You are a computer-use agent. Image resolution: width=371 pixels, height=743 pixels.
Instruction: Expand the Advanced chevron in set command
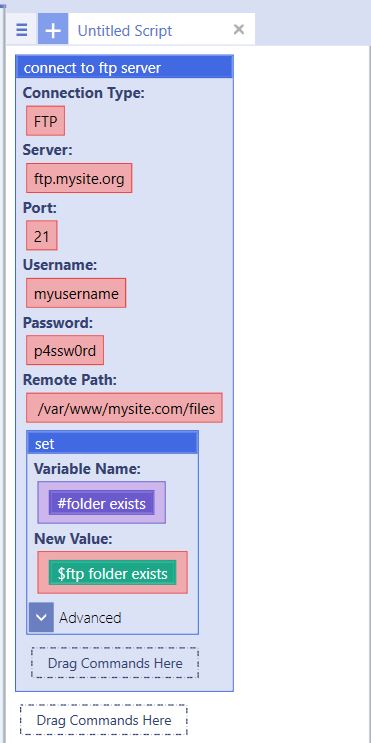pyautogui.click(x=41, y=617)
